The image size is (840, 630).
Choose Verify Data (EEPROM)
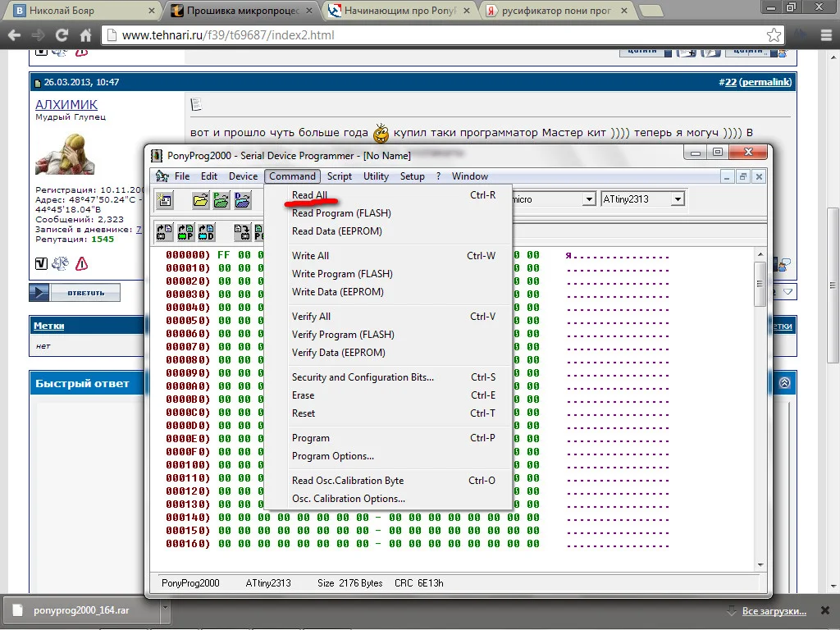(388, 353)
